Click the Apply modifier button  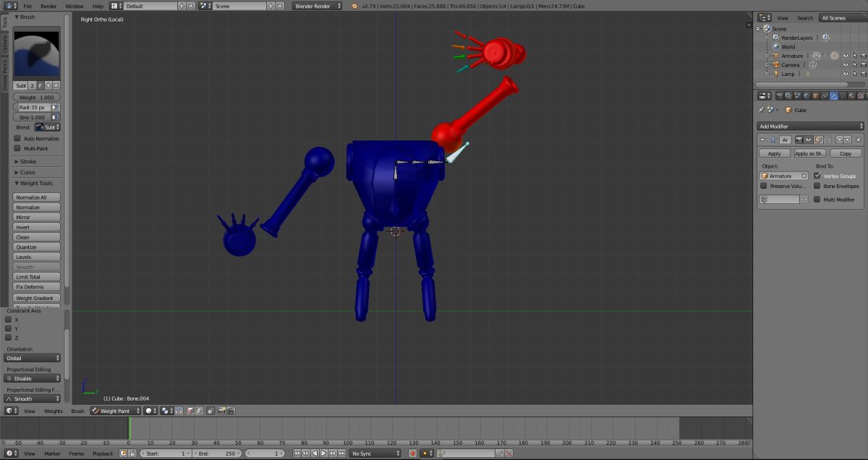774,153
